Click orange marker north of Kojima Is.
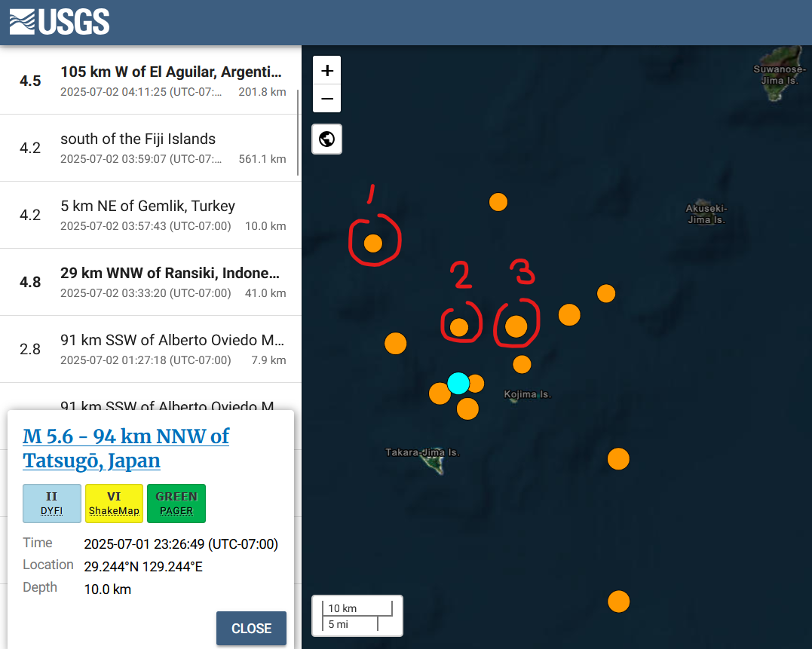812x649 pixels. [x=522, y=364]
